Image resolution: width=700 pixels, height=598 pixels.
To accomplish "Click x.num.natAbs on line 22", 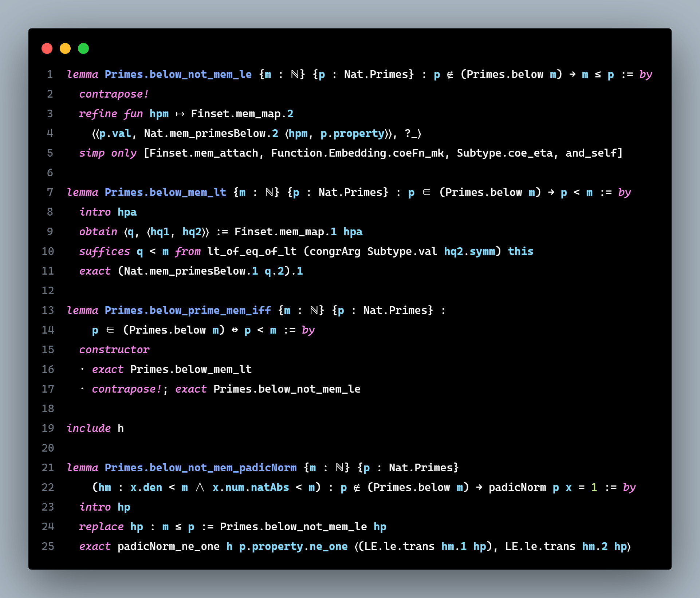I will (x=251, y=488).
